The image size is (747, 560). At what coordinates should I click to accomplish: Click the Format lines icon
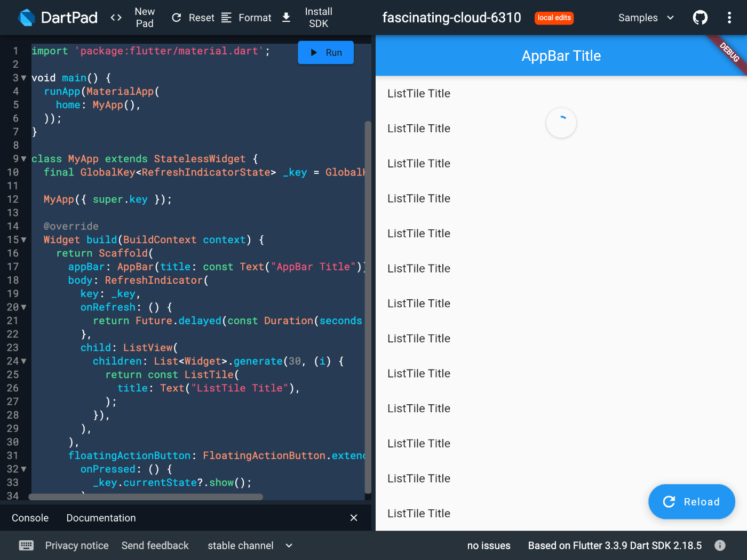(x=226, y=18)
